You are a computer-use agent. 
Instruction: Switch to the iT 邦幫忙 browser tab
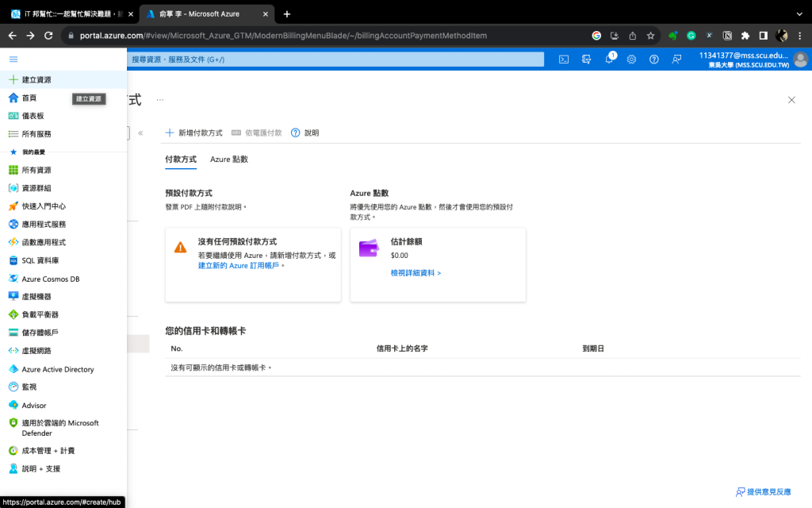click(x=71, y=14)
